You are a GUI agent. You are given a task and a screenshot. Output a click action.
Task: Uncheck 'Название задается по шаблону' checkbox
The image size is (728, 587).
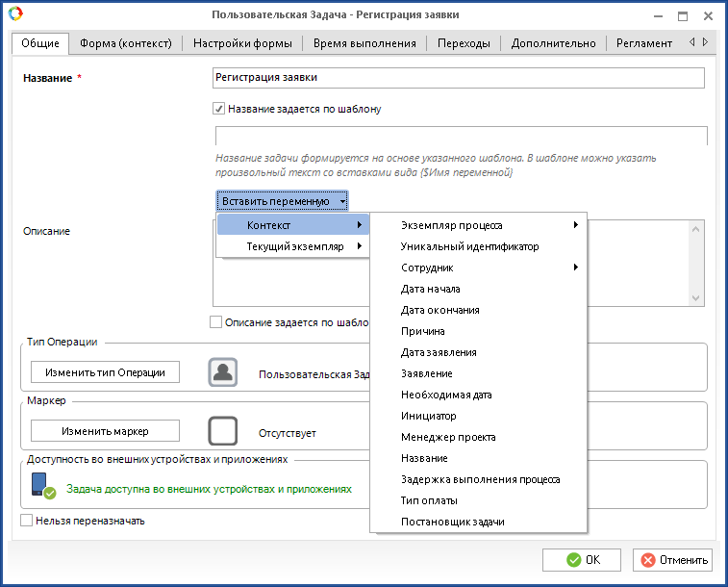219,109
